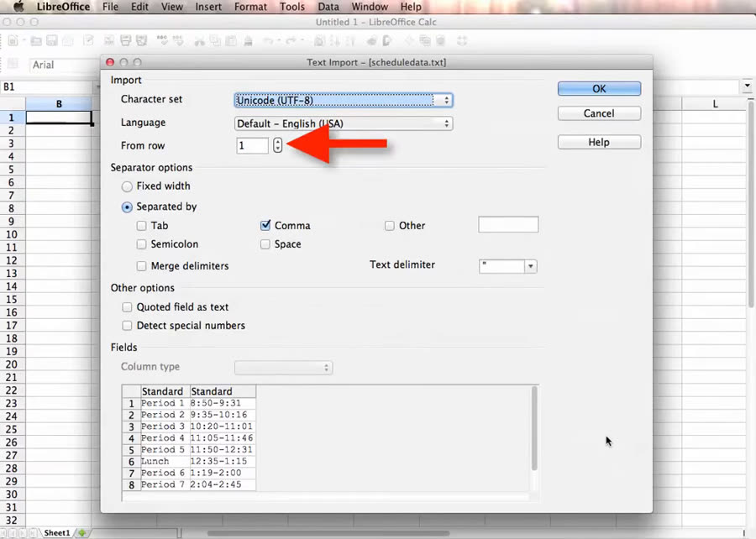The height and width of the screenshot is (539, 756).
Task: Enable the Tab separator checkbox
Action: click(x=141, y=226)
